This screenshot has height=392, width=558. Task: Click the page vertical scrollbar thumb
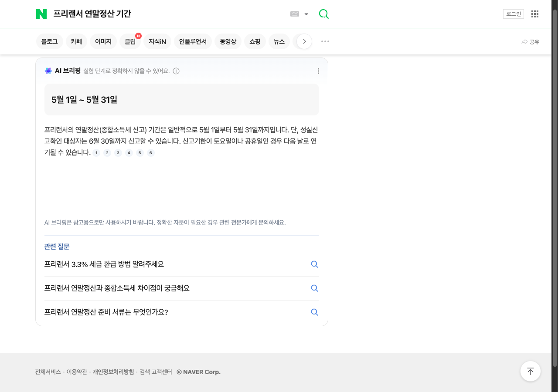click(555, 187)
